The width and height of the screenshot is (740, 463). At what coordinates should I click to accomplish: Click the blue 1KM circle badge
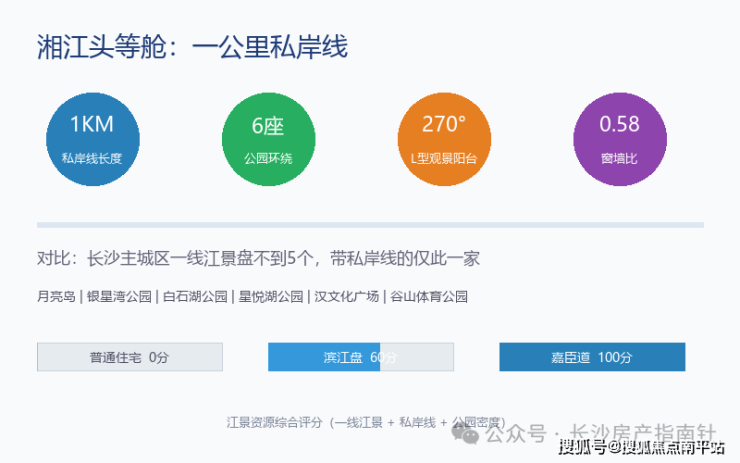92,139
